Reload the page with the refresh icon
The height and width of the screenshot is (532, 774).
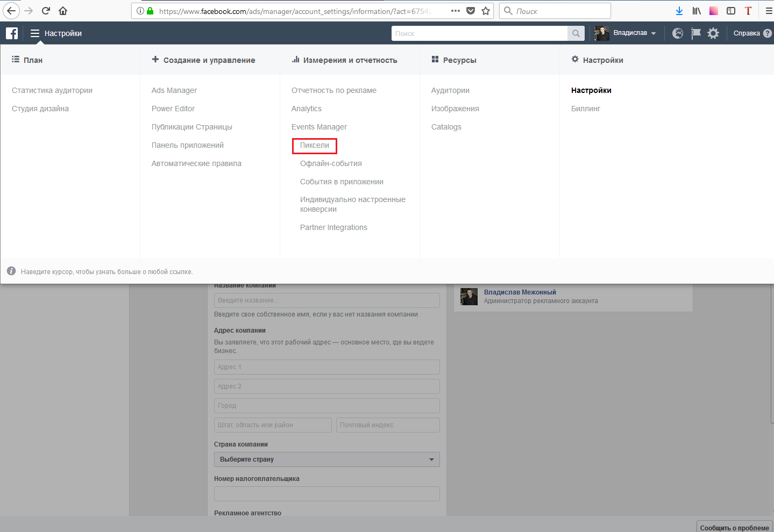tap(46, 11)
